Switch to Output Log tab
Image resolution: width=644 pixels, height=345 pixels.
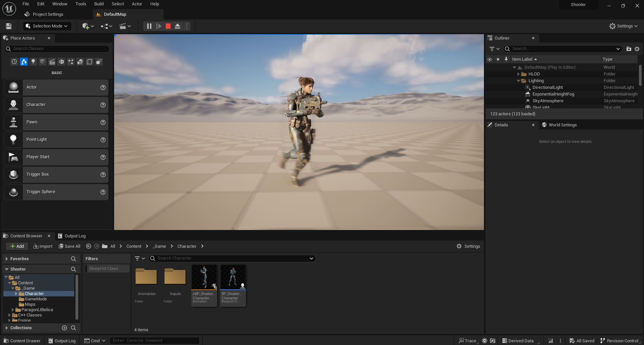(x=72, y=236)
